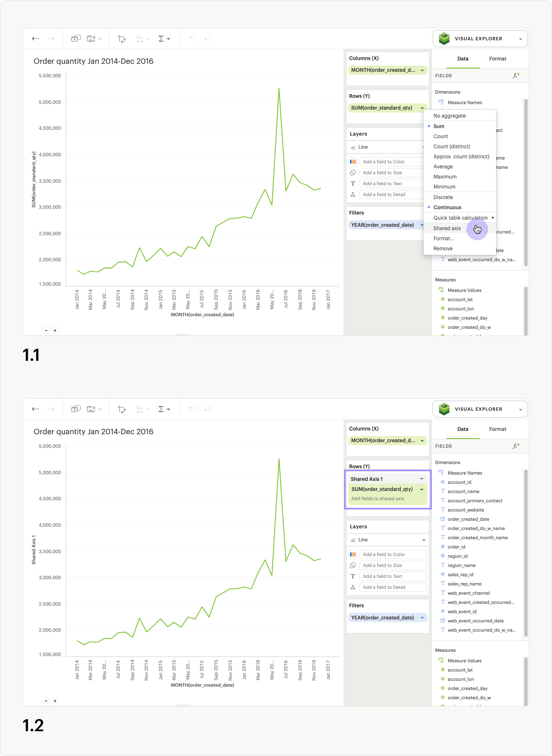Open the Line layer type dropdown in figure 1.2
552x756 pixels.
[x=423, y=540]
